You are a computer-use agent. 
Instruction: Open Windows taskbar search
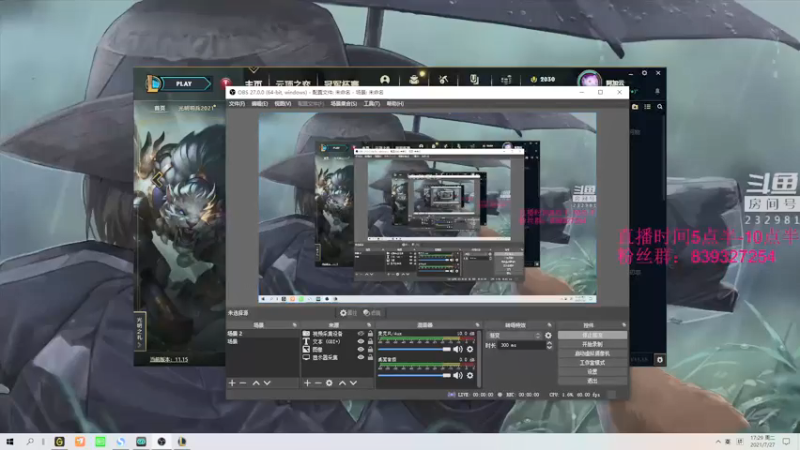[30, 441]
